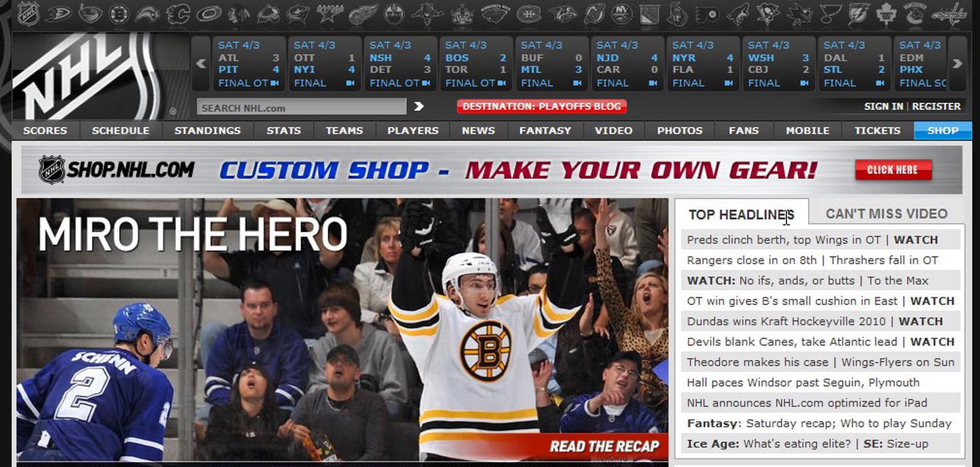The image size is (980, 467).
Task: Open headline 'Preds clinch berth, top Wings in OT'
Action: [x=783, y=240]
